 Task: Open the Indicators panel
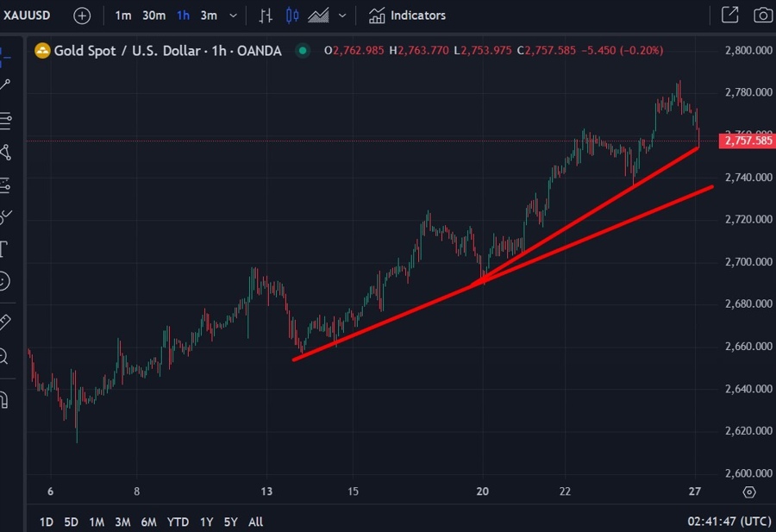coord(407,16)
